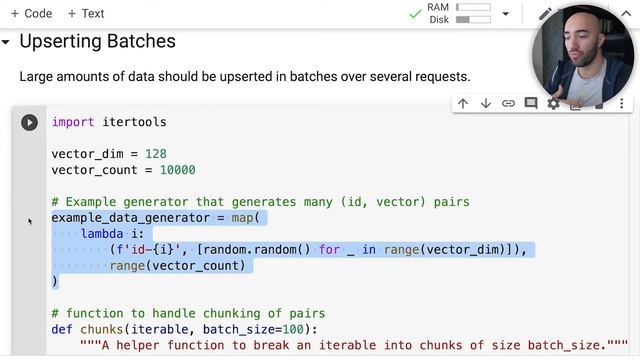Viewport: 640px width, 360px height.
Task: Click the text paragraph about upserting batches
Action: 245,77
